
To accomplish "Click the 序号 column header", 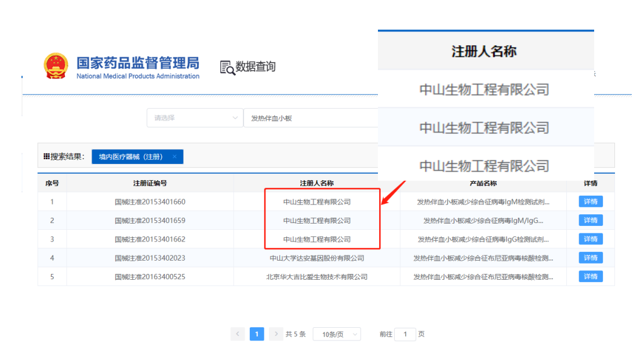I will [52, 184].
